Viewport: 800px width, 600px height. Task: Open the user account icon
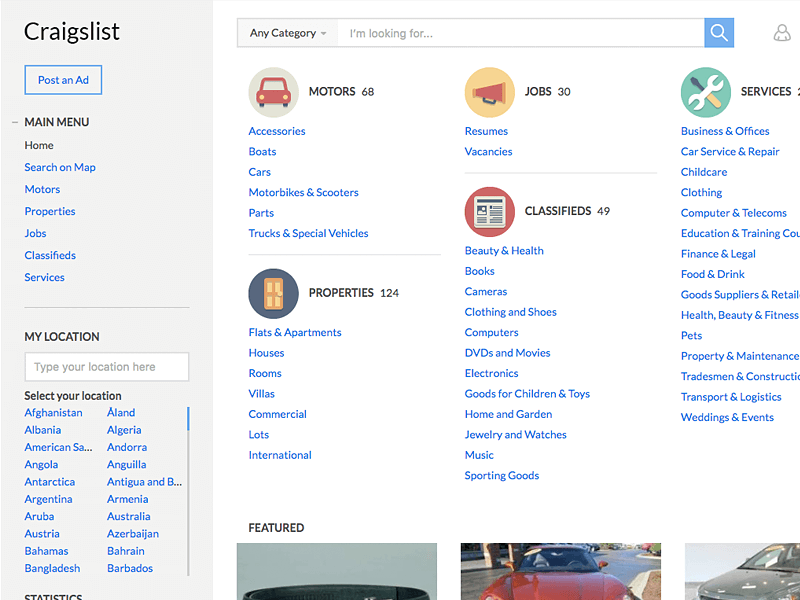click(782, 33)
